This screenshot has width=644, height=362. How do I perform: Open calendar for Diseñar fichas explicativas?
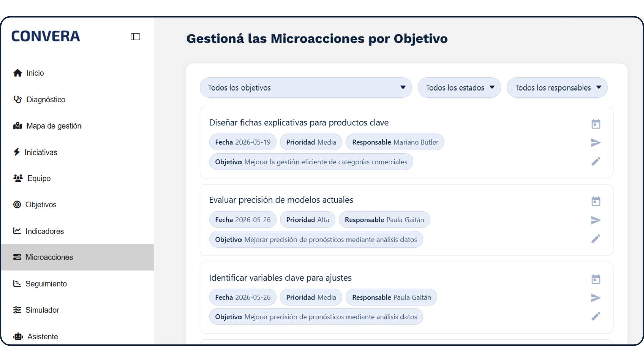(x=596, y=124)
